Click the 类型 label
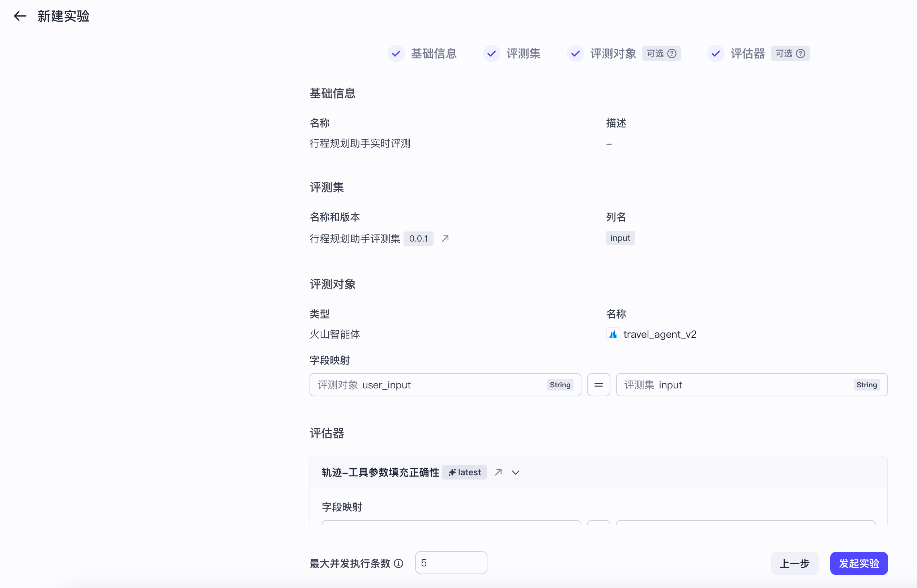This screenshot has height=588, width=917. tap(319, 314)
